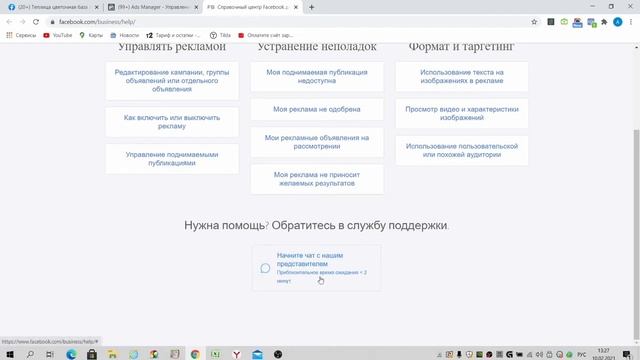
Task: Click the page vertical scrollbar thumb
Action: 636,233
